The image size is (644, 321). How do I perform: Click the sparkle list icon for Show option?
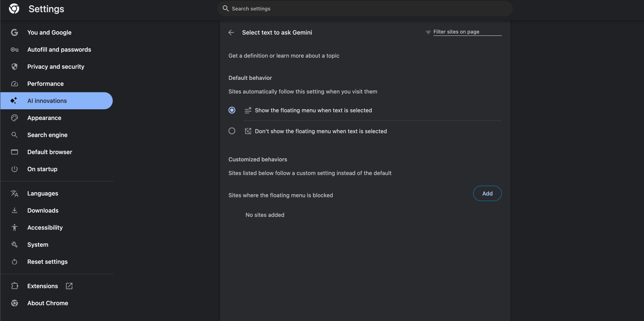click(248, 110)
